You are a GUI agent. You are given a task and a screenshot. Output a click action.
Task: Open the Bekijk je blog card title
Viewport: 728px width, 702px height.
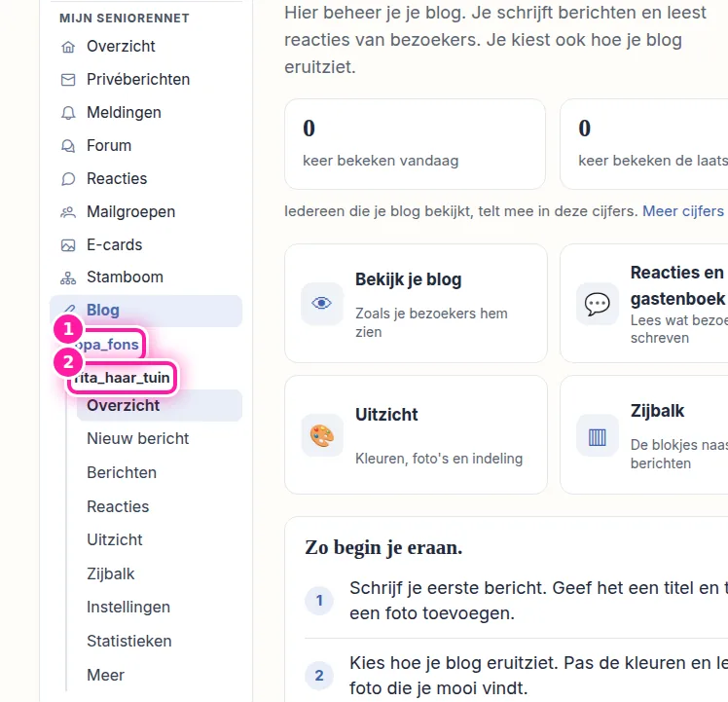coord(408,279)
